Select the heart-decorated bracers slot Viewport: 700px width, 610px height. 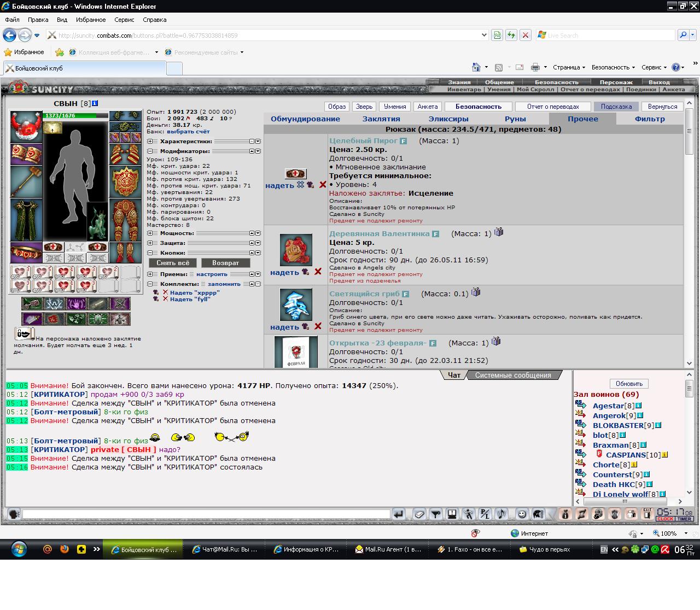pyautogui.click(x=26, y=155)
